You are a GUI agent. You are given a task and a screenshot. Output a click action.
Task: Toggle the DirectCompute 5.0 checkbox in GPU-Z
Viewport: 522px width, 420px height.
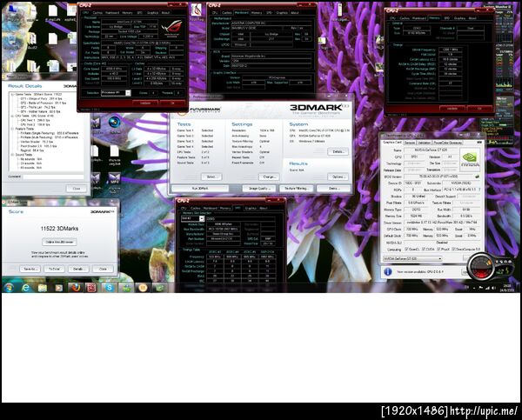coord(453,250)
